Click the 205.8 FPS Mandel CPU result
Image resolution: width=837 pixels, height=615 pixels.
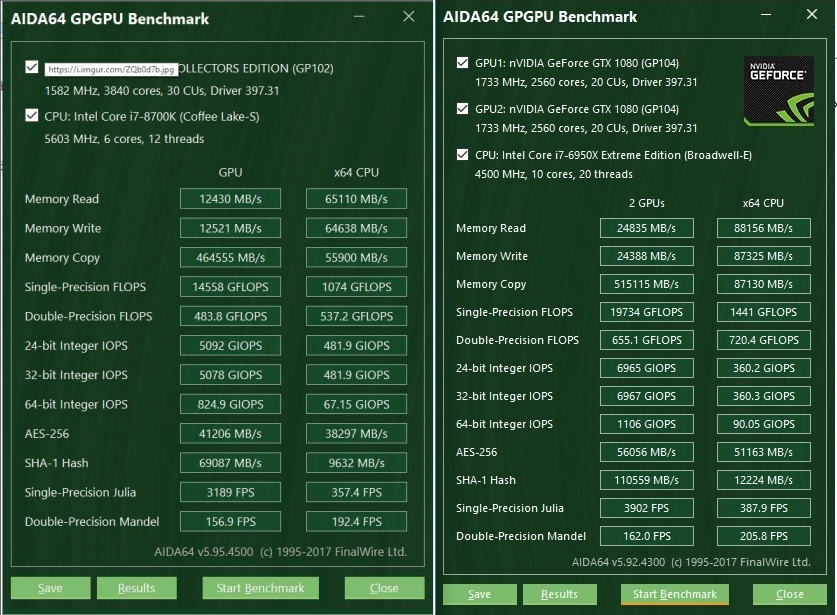[x=763, y=536]
